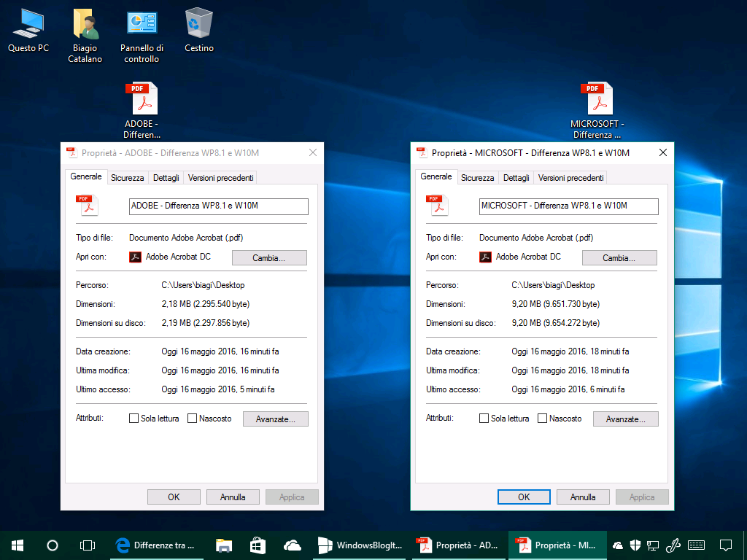
Task: Click Cambia... button in ADOBE properties
Action: click(269, 257)
